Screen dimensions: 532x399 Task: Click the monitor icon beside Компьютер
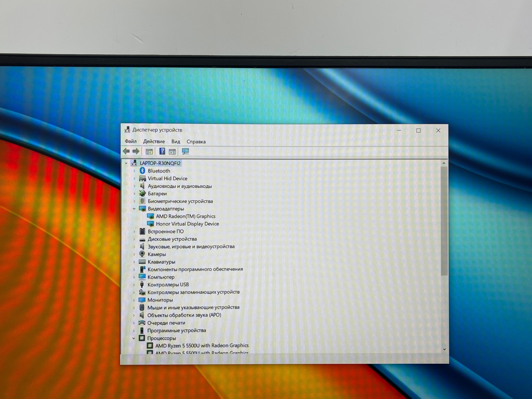[x=142, y=277]
